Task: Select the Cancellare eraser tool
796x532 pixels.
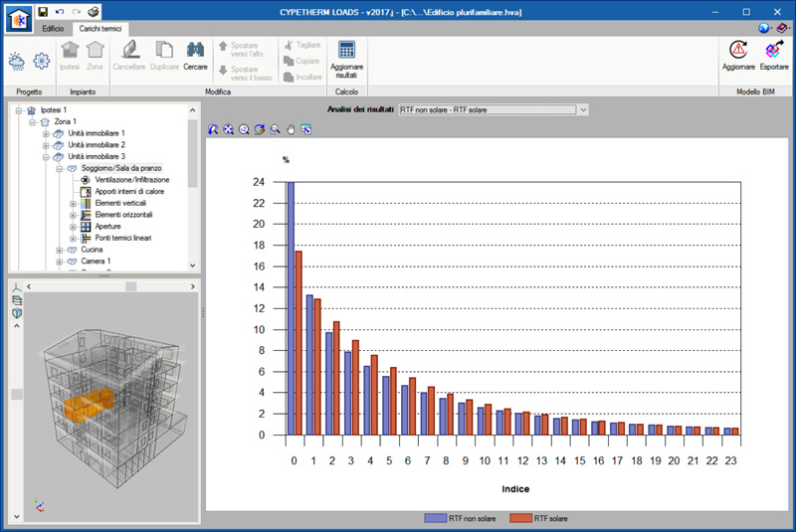Action: (129, 56)
